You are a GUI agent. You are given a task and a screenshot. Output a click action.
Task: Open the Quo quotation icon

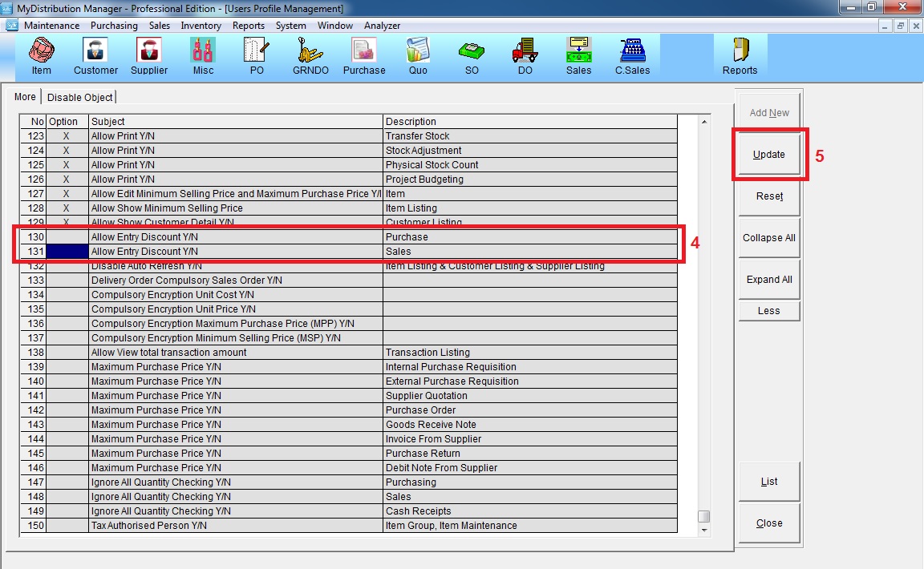[417, 56]
